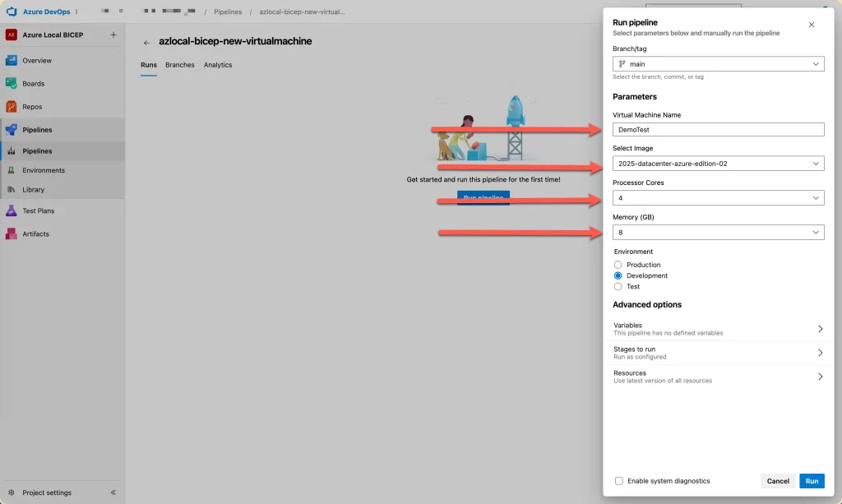Open the Select Image dropdown

tap(718, 164)
